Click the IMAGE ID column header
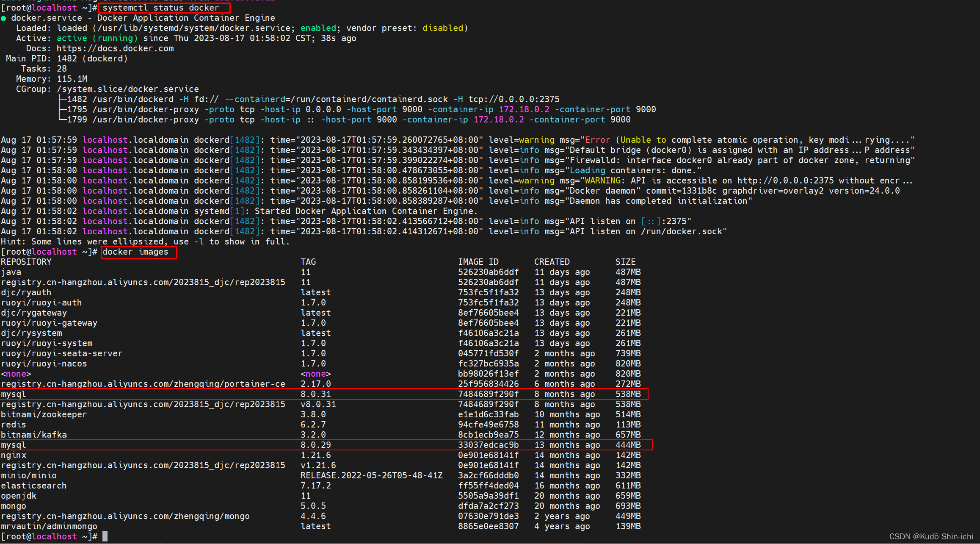 [x=478, y=262]
